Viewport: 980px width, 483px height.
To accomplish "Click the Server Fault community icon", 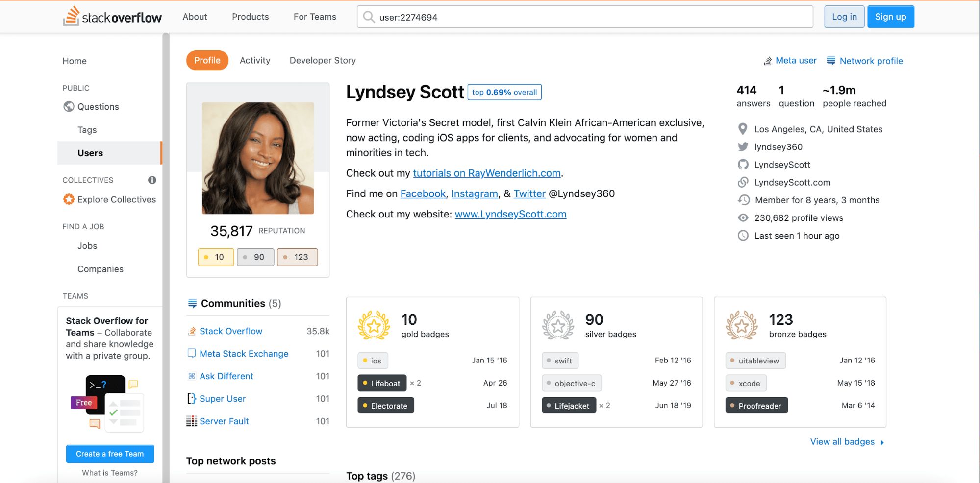I will [192, 421].
